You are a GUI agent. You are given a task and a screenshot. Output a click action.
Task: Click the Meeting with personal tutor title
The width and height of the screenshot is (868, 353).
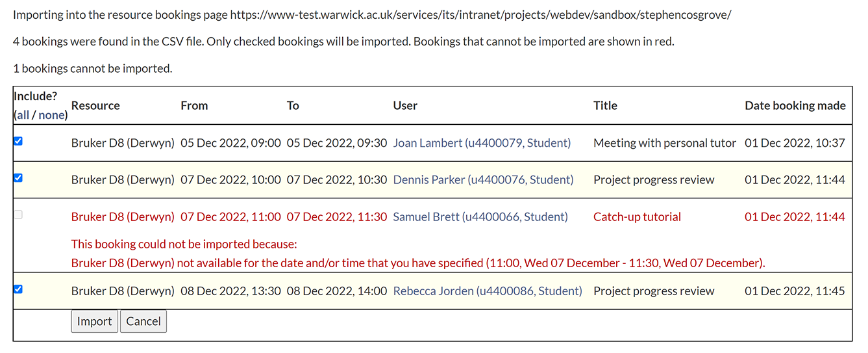[665, 143]
